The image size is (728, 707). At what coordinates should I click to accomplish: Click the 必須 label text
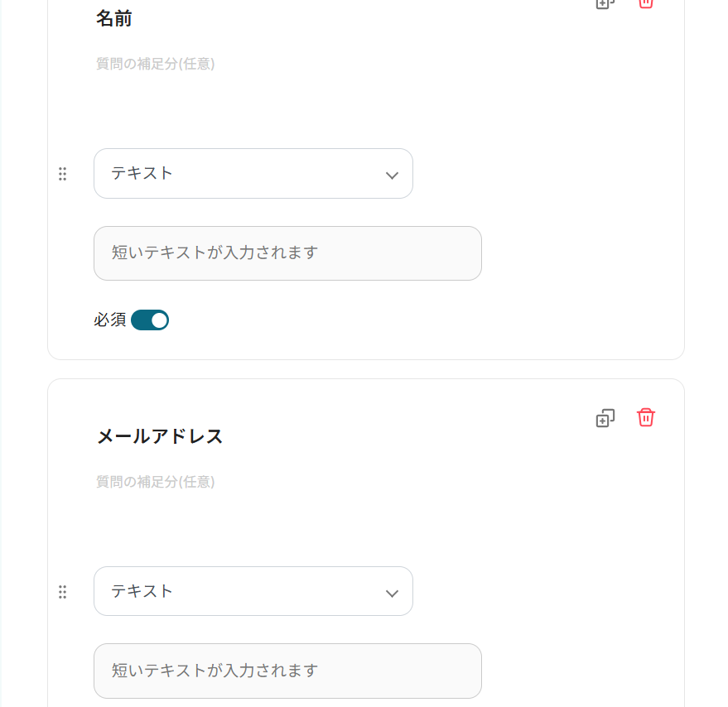click(x=109, y=320)
